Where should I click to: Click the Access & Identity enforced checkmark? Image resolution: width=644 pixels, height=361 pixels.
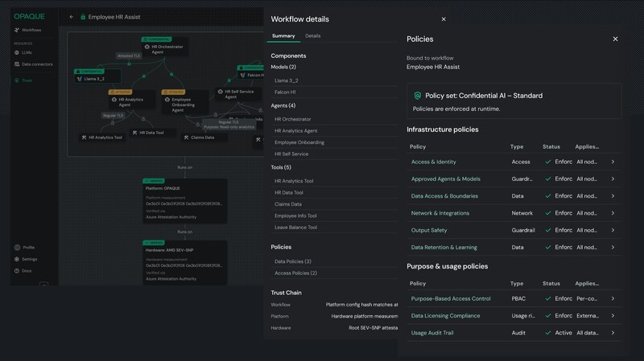pyautogui.click(x=548, y=162)
